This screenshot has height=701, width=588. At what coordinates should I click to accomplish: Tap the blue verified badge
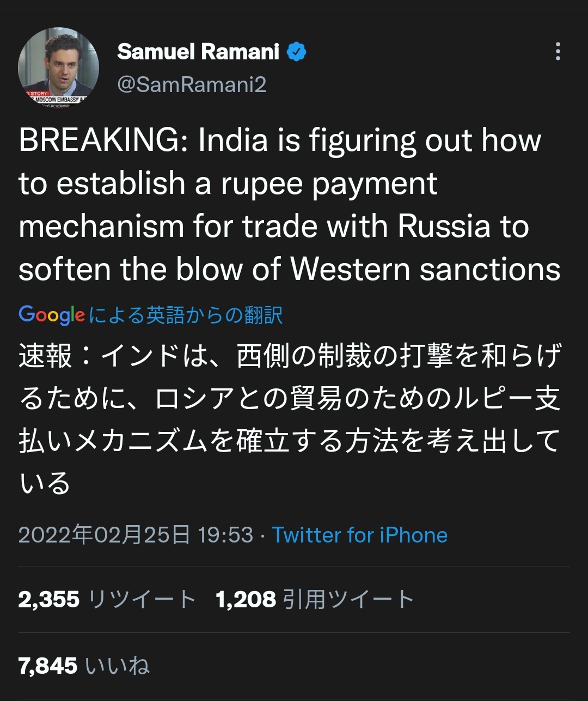pos(297,52)
